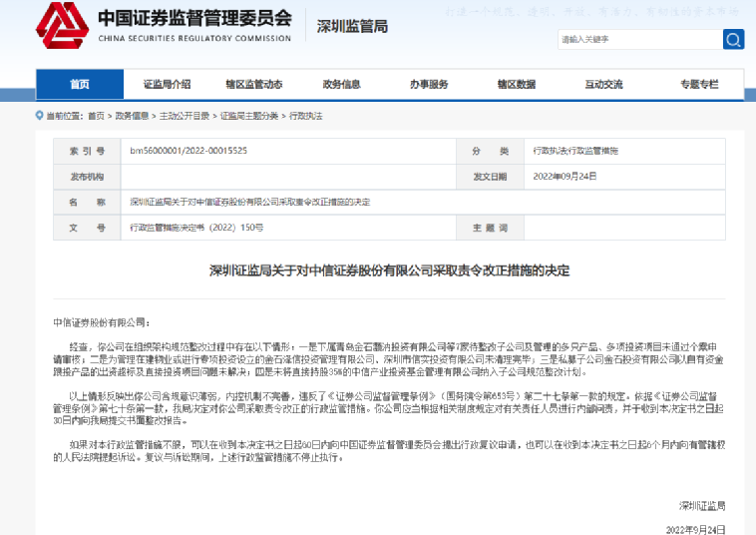
Task: Click the 中国证券监督管理委员会 header title
Action: click(194, 18)
